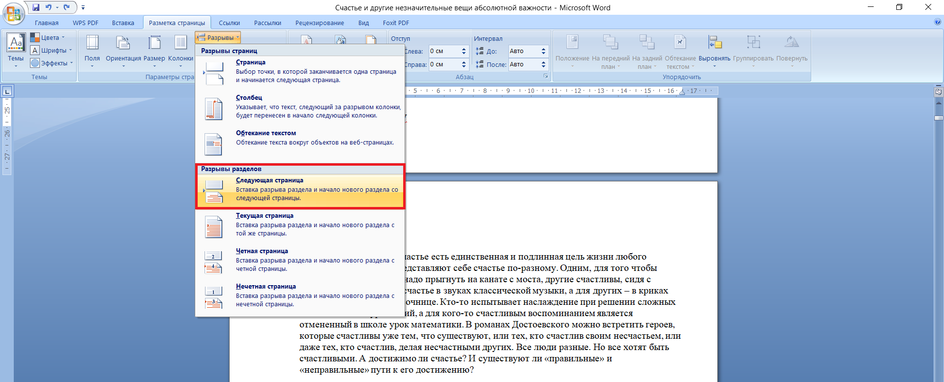Click the left indent Слева field
The image size is (944, 382).
click(444, 51)
